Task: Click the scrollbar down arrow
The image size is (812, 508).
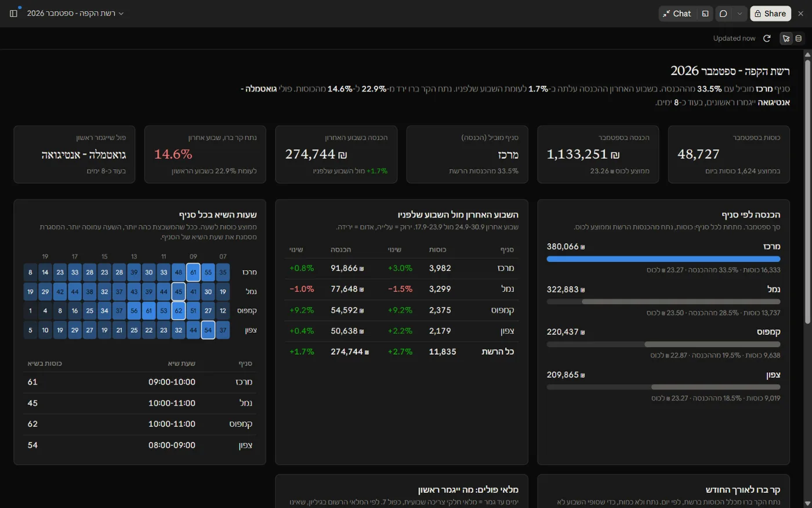Action: click(x=807, y=503)
